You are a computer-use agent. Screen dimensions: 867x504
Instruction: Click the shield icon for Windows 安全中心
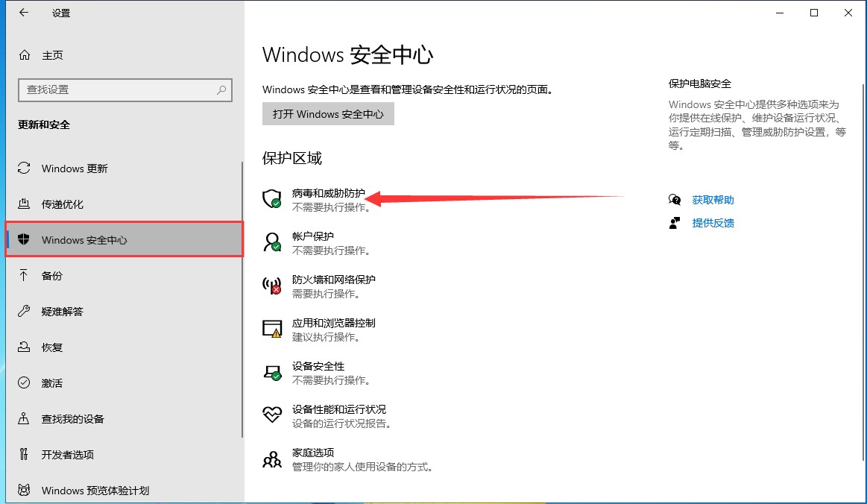point(24,239)
